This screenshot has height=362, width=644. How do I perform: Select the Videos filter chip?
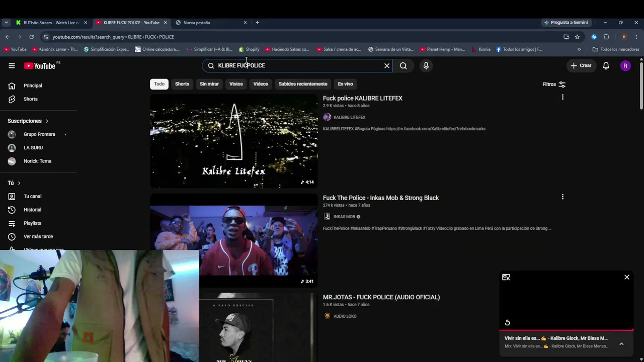click(x=261, y=84)
